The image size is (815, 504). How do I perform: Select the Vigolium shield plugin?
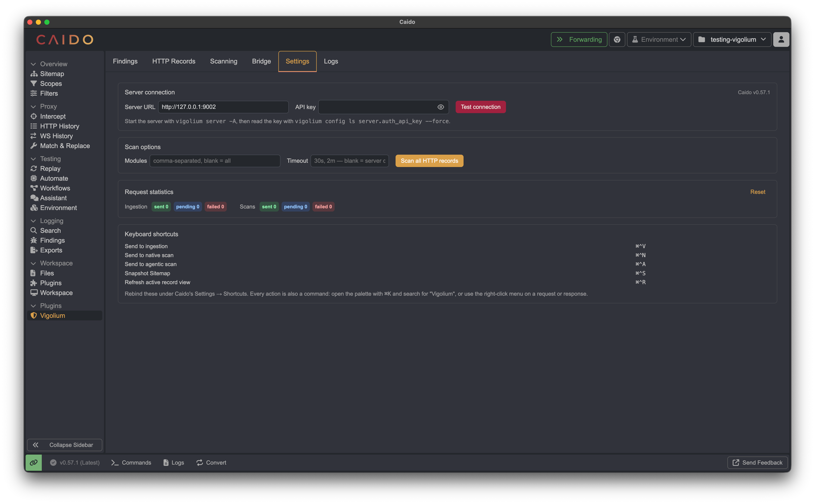pos(64,316)
